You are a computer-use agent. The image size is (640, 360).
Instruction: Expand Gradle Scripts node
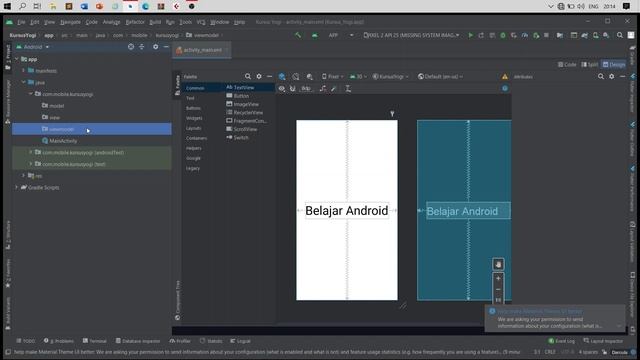[17, 187]
